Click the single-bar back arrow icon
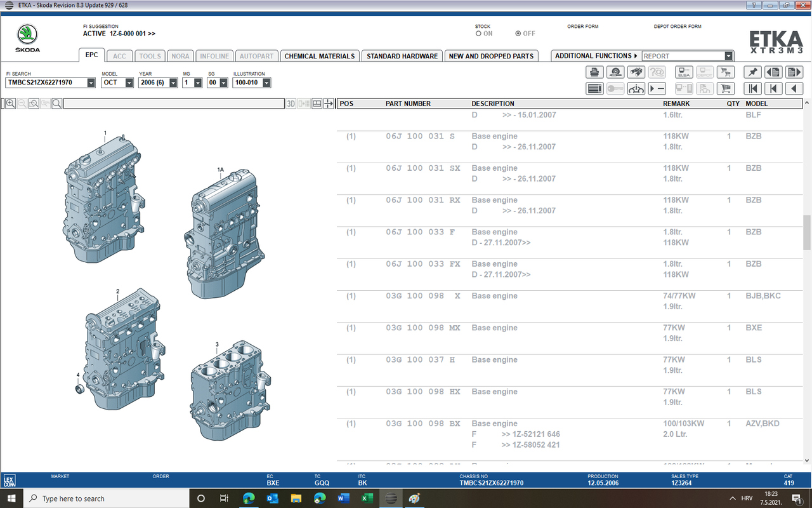 tap(773, 89)
